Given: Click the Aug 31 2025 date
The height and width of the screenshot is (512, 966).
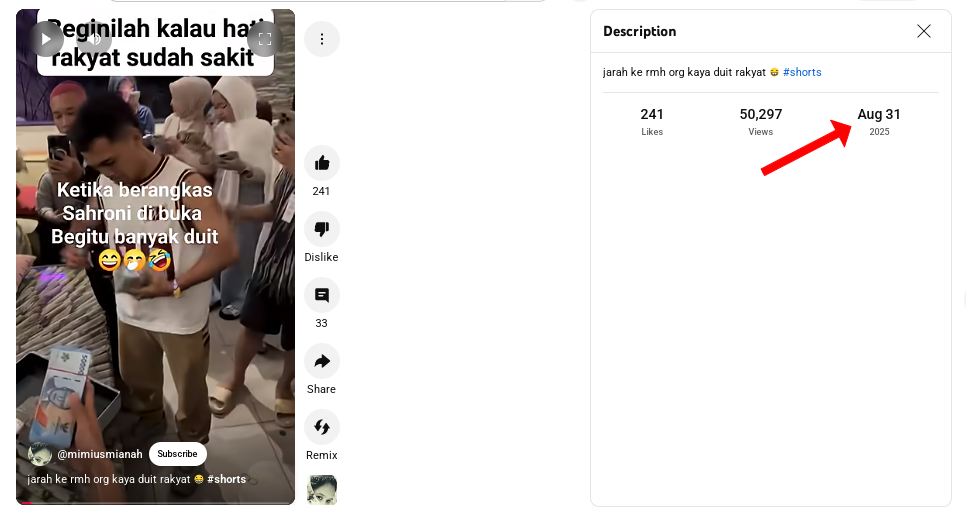Looking at the screenshot, I should [x=879, y=122].
